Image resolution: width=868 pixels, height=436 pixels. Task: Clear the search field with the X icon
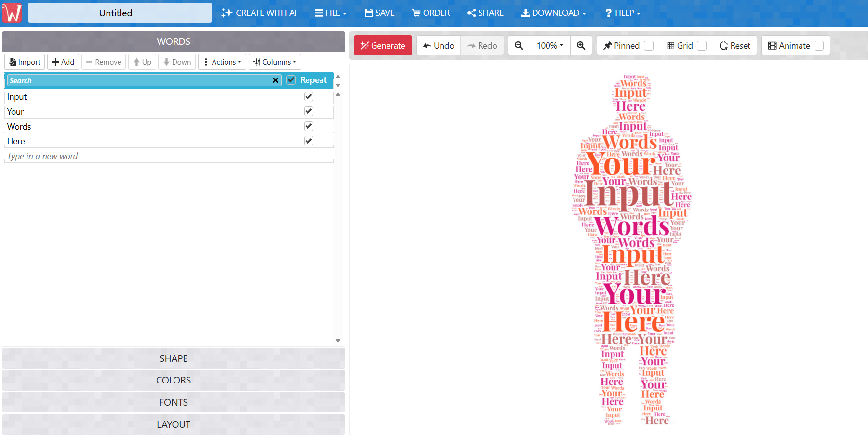tap(275, 80)
